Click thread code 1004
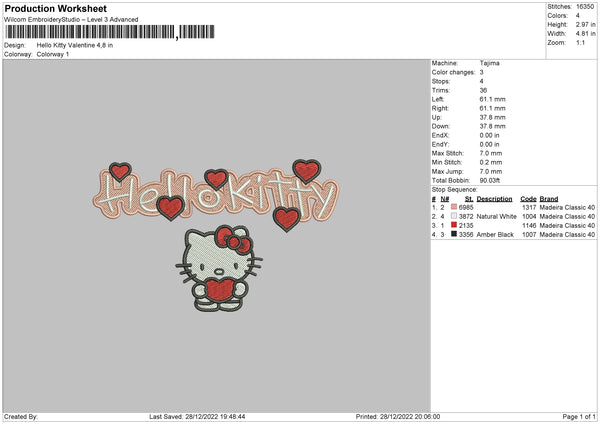Viewport: 600px width, 424px height. coord(529,217)
